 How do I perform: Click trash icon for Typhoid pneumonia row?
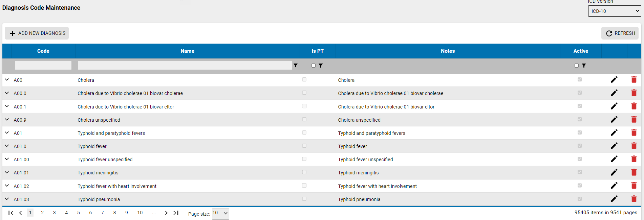coord(634,199)
